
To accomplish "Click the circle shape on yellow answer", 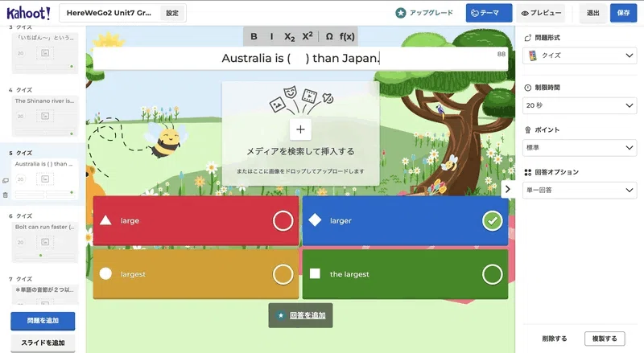I will coord(105,273).
